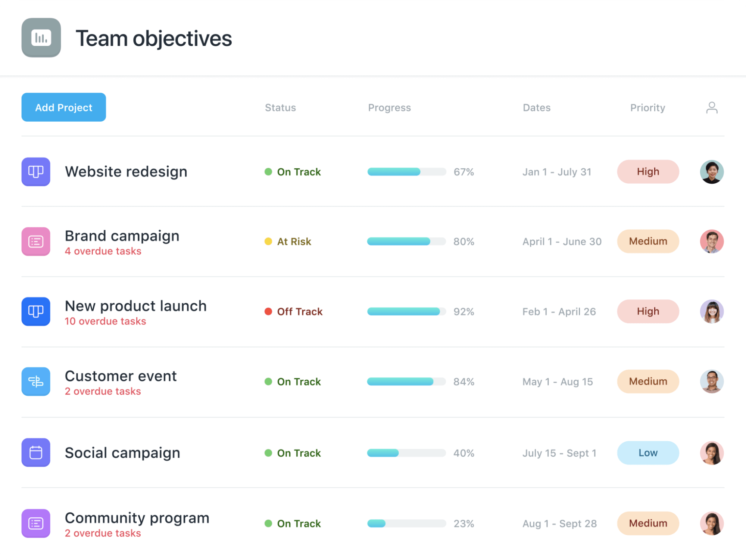Open the Dates column header

pyautogui.click(x=537, y=108)
